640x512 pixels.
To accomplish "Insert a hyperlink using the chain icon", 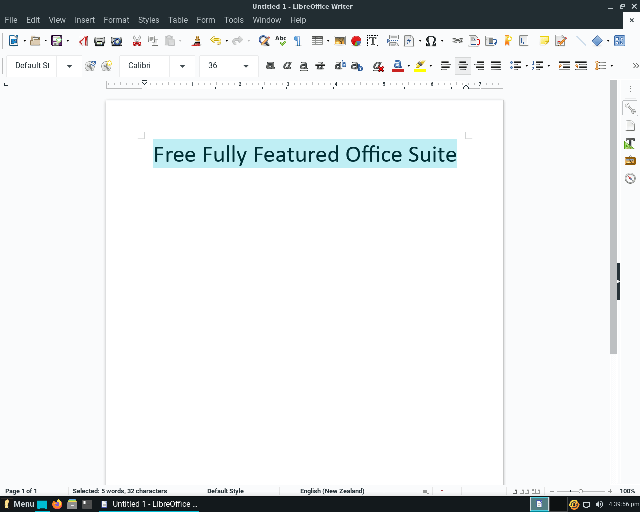I will tap(458, 41).
